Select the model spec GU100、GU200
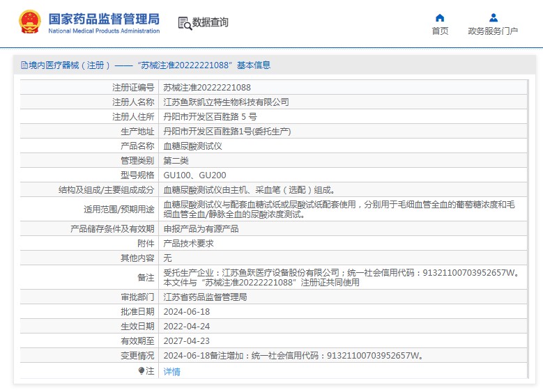This screenshot has height=392, width=543. pos(194,175)
